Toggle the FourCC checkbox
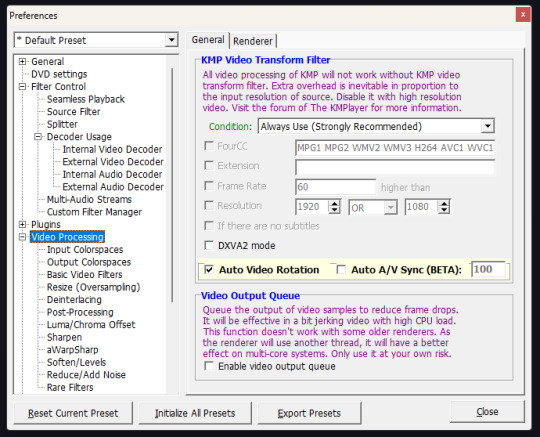 click(209, 146)
